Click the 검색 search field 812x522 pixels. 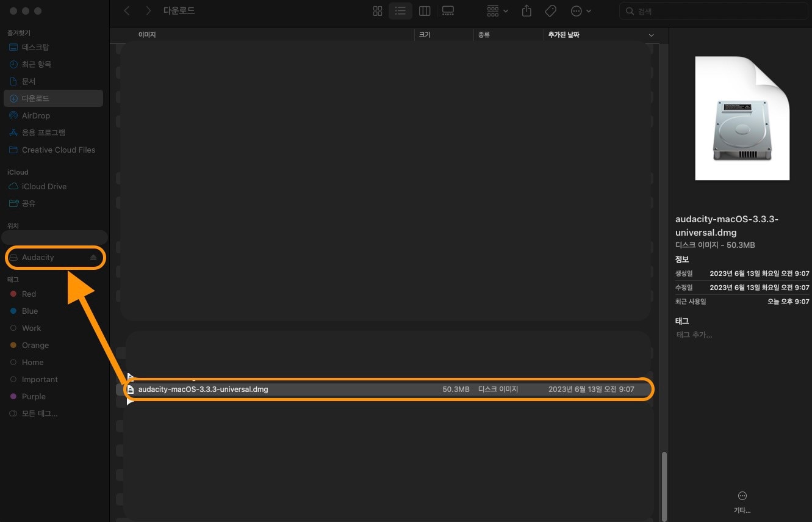pyautogui.click(x=714, y=11)
